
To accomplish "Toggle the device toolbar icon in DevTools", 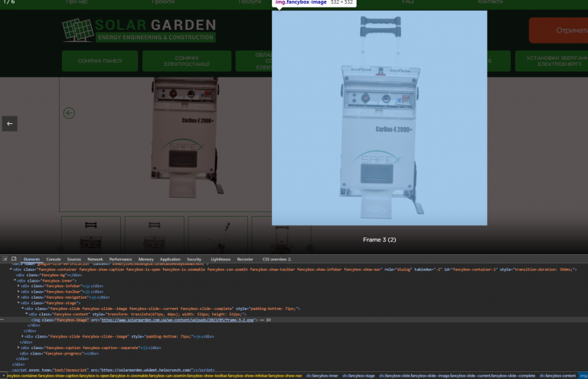I will [x=14, y=259].
